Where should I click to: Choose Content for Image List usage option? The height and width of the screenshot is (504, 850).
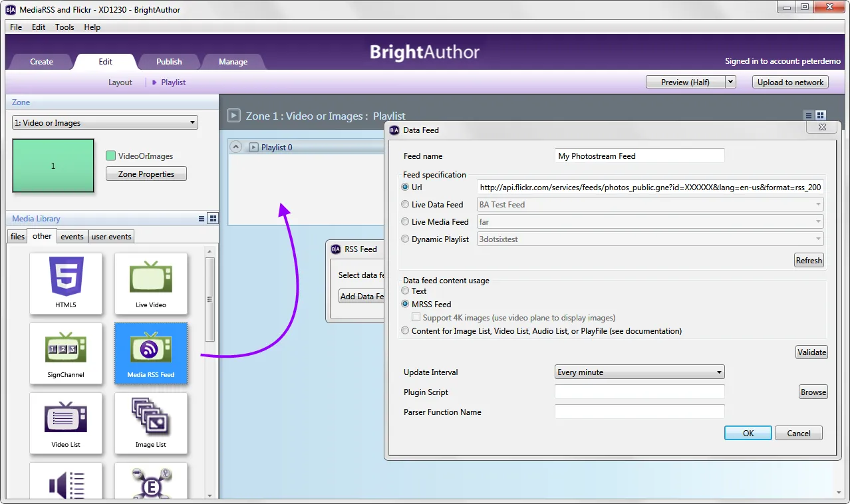(x=405, y=331)
